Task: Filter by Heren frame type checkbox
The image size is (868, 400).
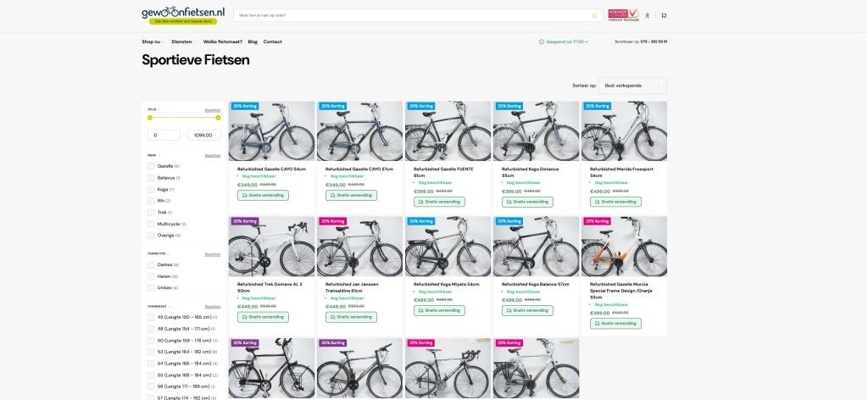Action: [x=151, y=276]
